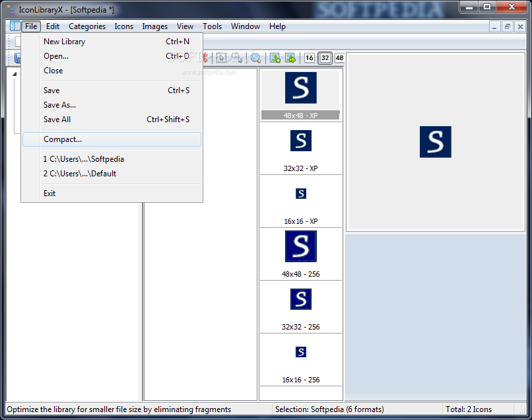This screenshot has width=532, height=420.
Task: Select the 32x32 - 256 icon format
Action: pyautogui.click(x=300, y=307)
